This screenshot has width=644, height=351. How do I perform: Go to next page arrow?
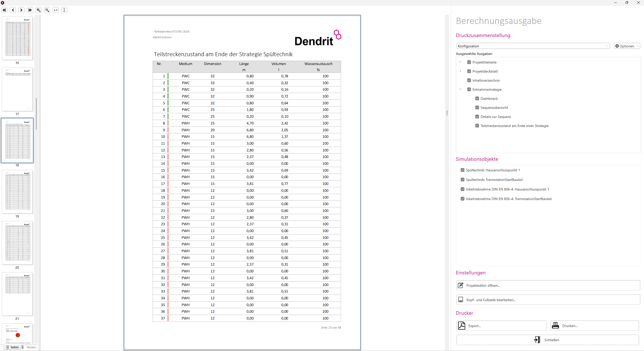(x=22, y=10)
